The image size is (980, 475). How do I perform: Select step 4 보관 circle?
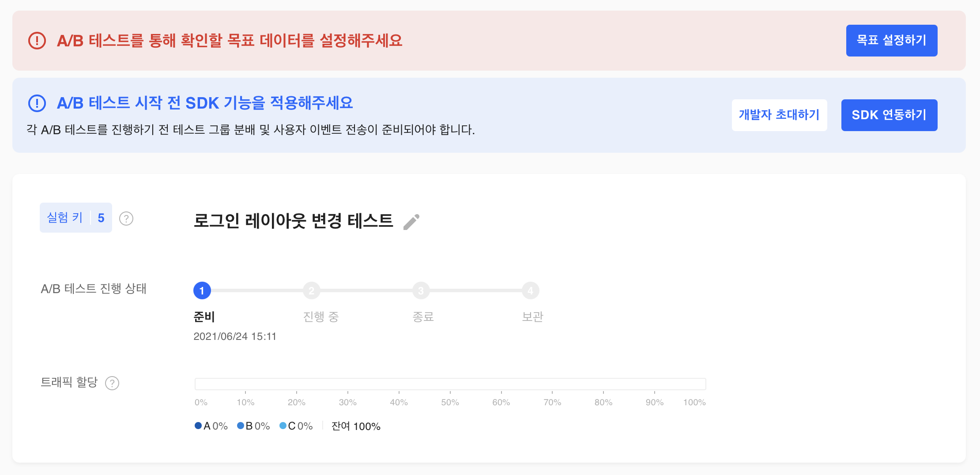point(531,290)
